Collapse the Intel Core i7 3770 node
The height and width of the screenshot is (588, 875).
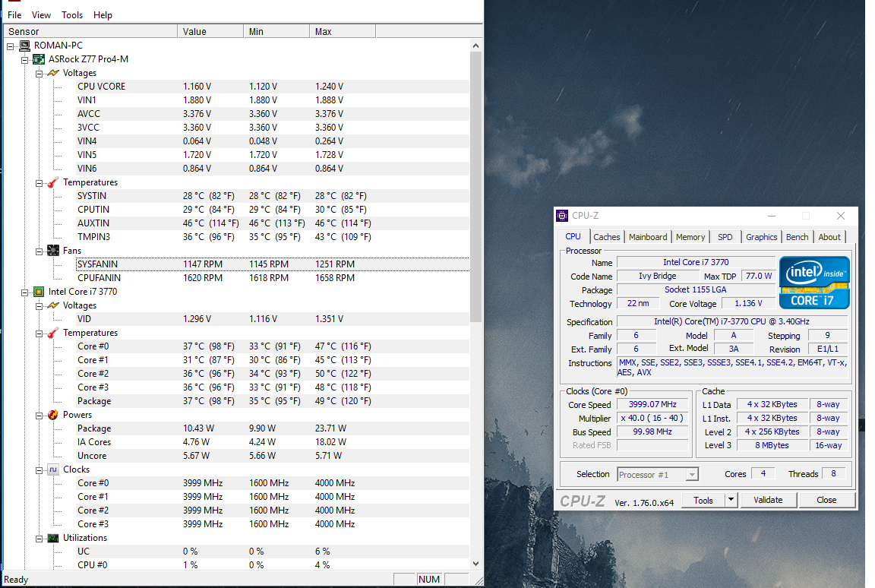pos(24,292)
